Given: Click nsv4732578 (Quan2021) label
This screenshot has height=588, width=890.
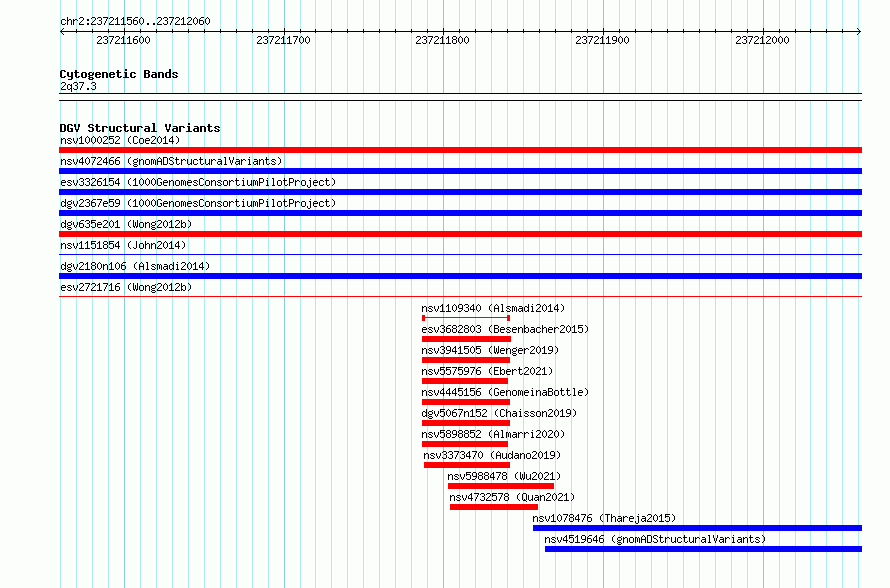Looking at the screenshot, I should 512,497.
